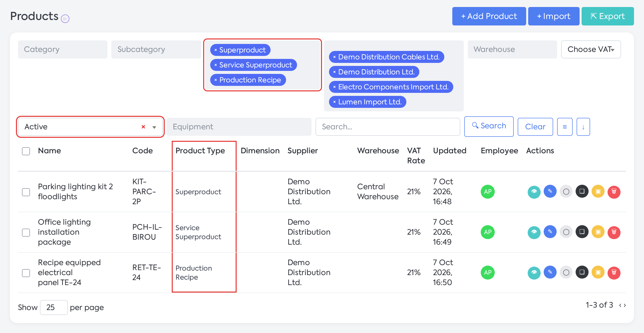Edit the Recipe equipped electrical panel TE-24
Image resolution: width=644 pixels, height=333 pixels.
coord(550,272)
